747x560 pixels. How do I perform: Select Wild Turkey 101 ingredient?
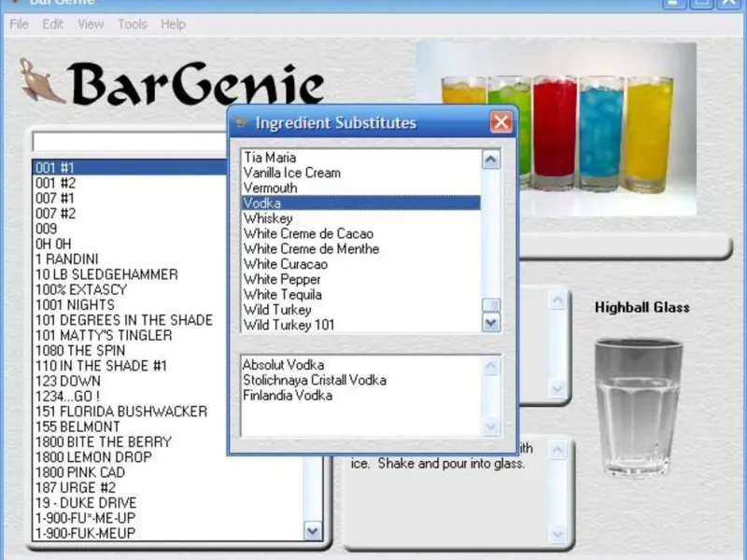tap(361, 325)
